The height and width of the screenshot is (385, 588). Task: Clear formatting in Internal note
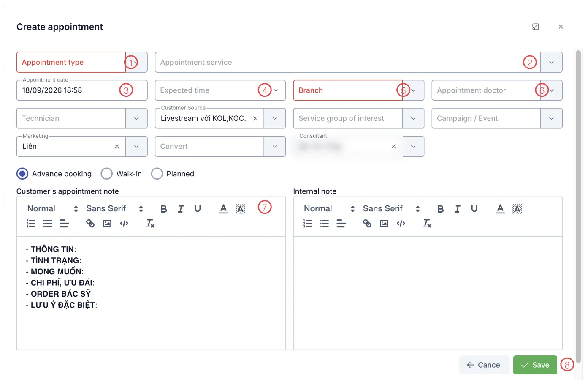pyautogui.click(x=427, y=224)
